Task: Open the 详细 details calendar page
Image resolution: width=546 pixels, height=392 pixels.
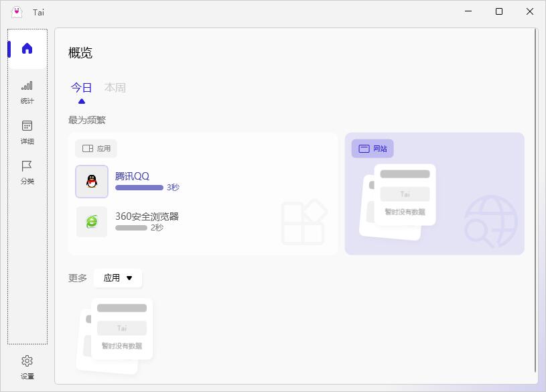Action: (27, 132)
